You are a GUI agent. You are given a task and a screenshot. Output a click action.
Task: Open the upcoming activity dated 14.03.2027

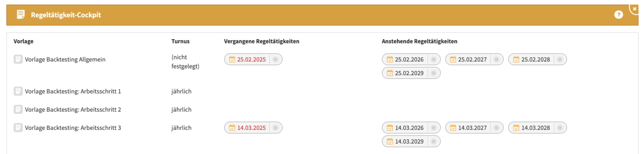pyautogui.click(x=472, y=128)
